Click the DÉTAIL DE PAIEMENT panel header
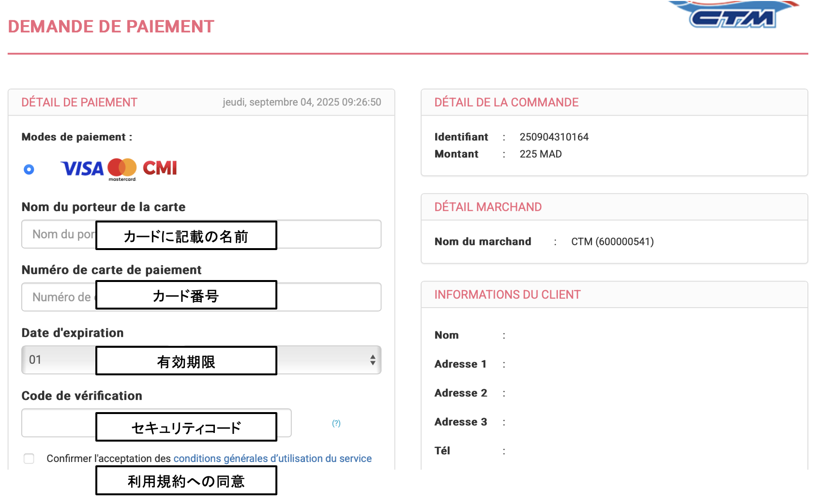 (79, 103)
